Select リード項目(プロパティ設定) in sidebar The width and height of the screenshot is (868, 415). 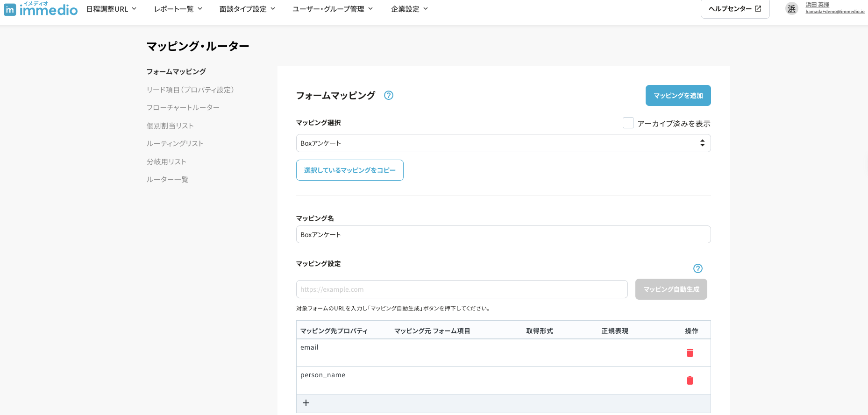[190, 90]
